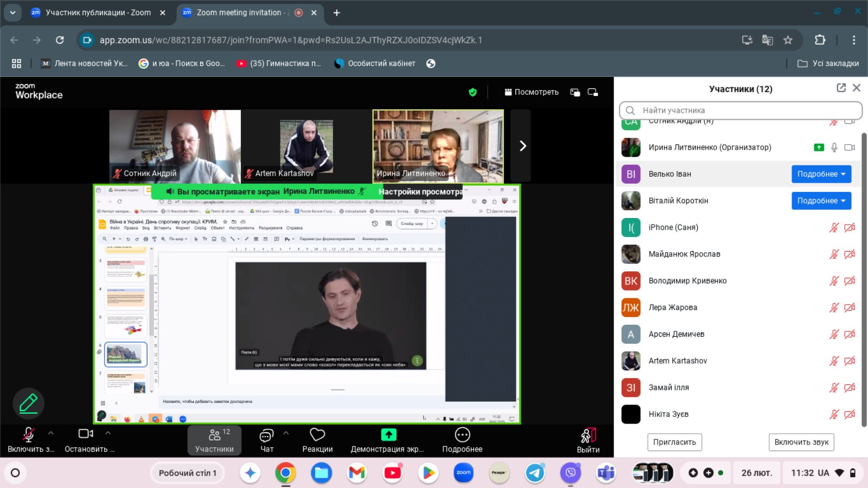The height and width of the screenshot is (488, 868).
Task: Open YouTube from the shelf
Action: pyautogui.click(x=392, y=473)
